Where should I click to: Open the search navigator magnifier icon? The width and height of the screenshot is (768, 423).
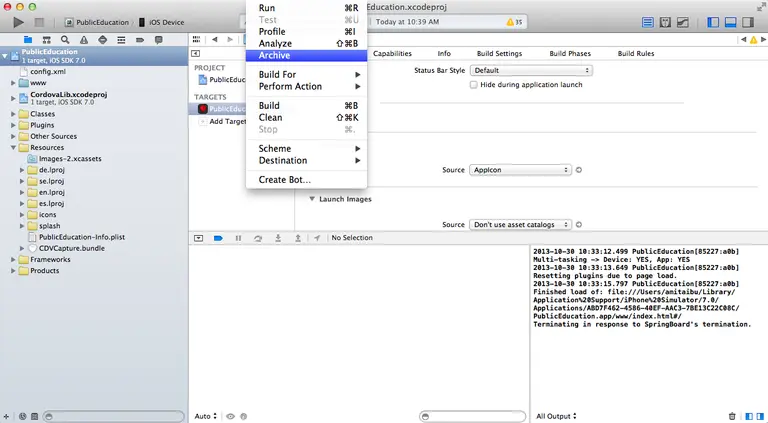[65, 40]
